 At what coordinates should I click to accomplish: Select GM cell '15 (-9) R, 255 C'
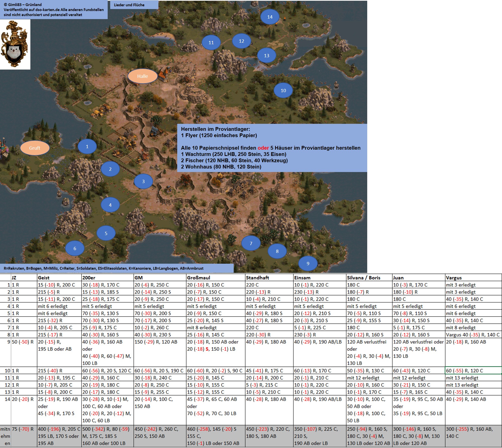[160, 392]
